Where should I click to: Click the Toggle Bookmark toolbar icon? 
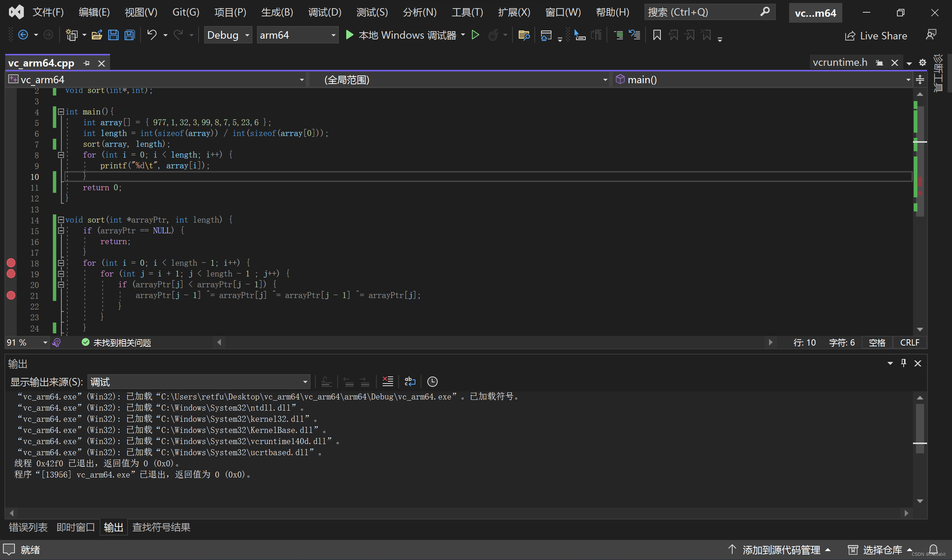click(657, 36)
